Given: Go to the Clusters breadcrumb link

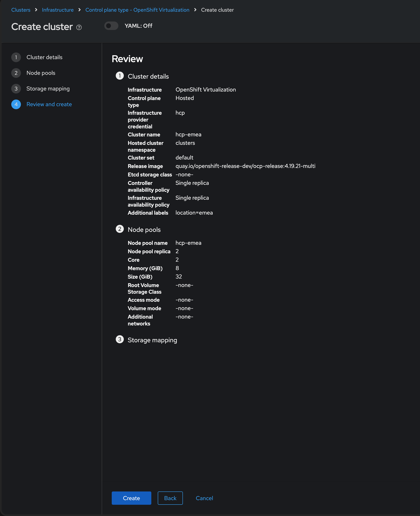Looking at the screenshot, I should pos(21,10).
